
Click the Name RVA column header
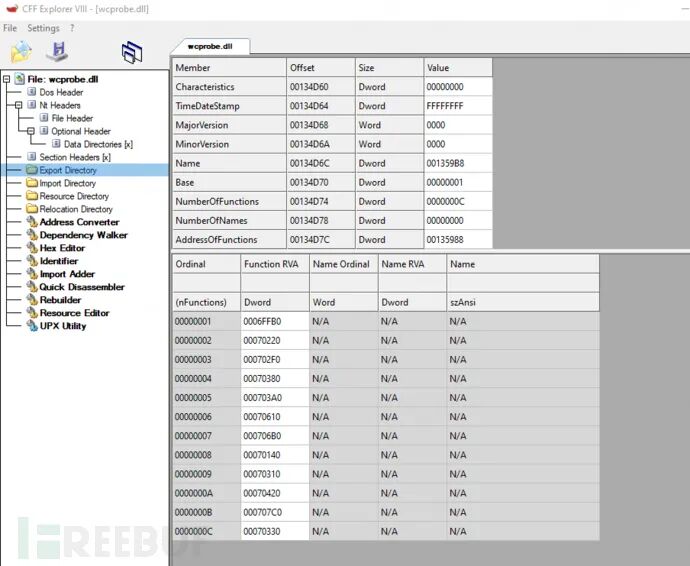pos(412,264)
